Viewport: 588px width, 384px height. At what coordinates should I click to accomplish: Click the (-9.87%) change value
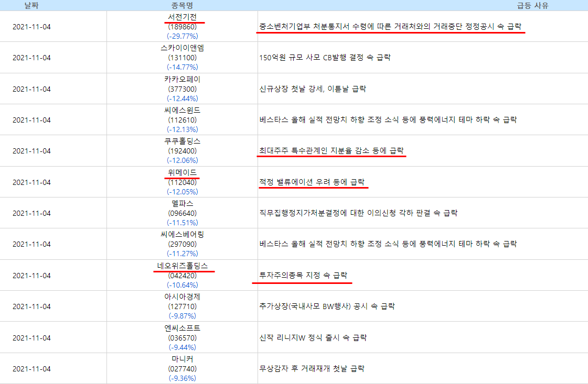tap(182, 316)
